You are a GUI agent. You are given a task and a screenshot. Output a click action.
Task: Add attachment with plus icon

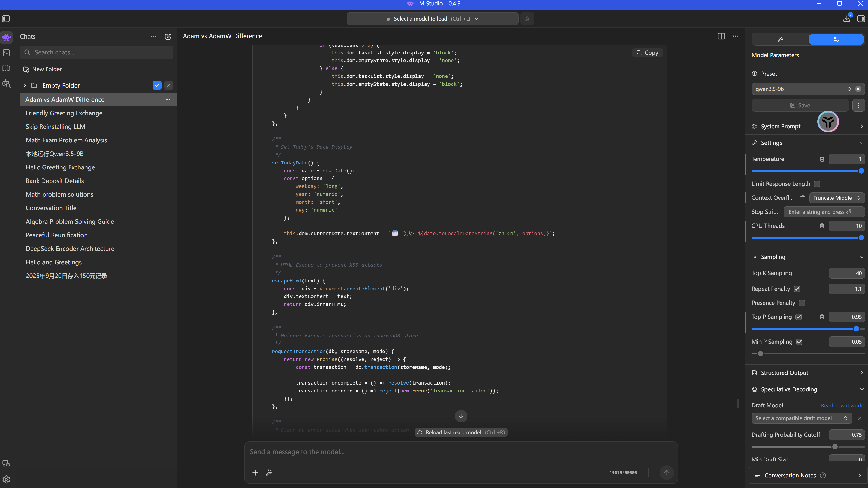coord(255,472)
